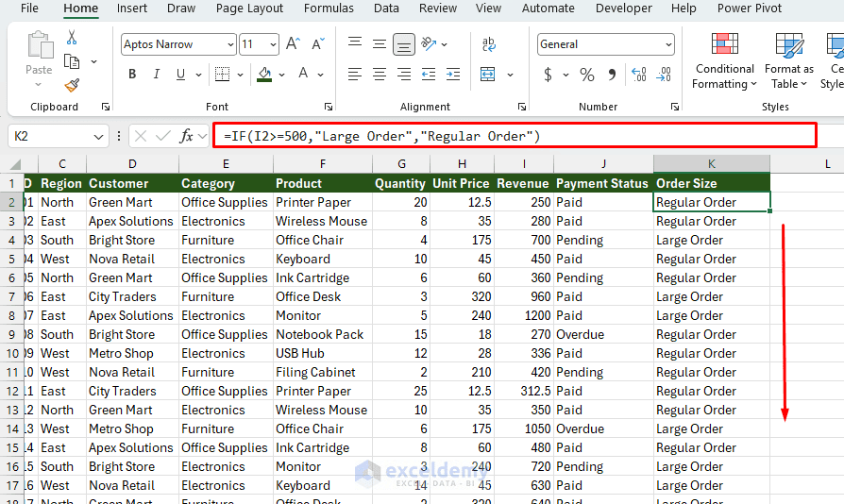Expand Font Color palette arrow

321,75
